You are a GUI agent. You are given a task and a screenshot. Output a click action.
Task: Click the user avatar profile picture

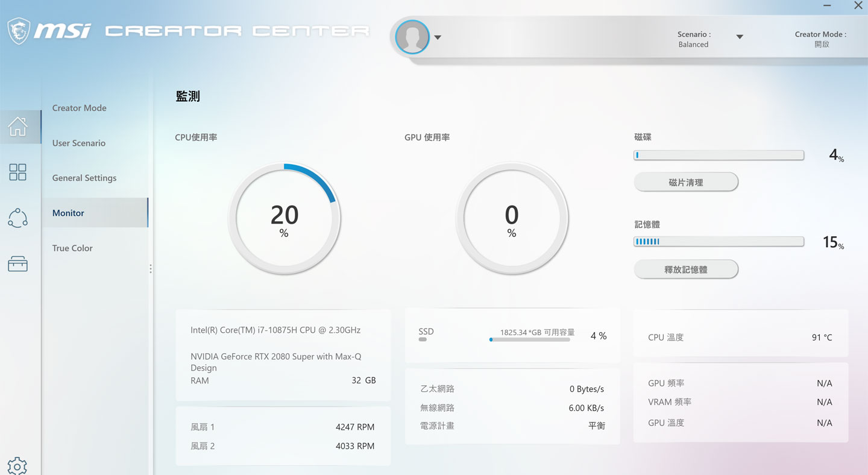click(412, 37)
